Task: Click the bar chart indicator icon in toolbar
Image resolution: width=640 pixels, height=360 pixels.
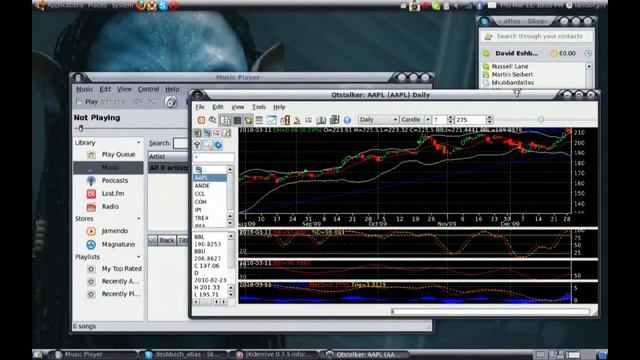Action: (x=285, y=120)
